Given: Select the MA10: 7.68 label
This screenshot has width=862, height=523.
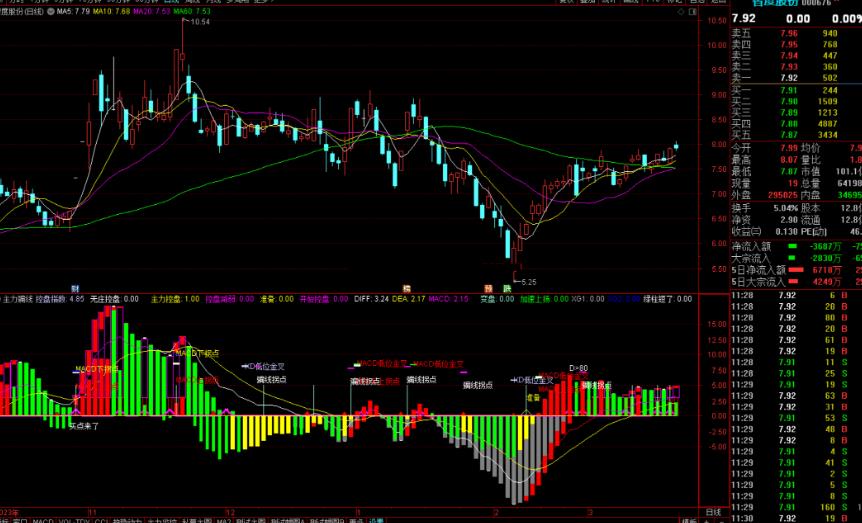Looking at the screenshot, I should (x=111, y=11).
